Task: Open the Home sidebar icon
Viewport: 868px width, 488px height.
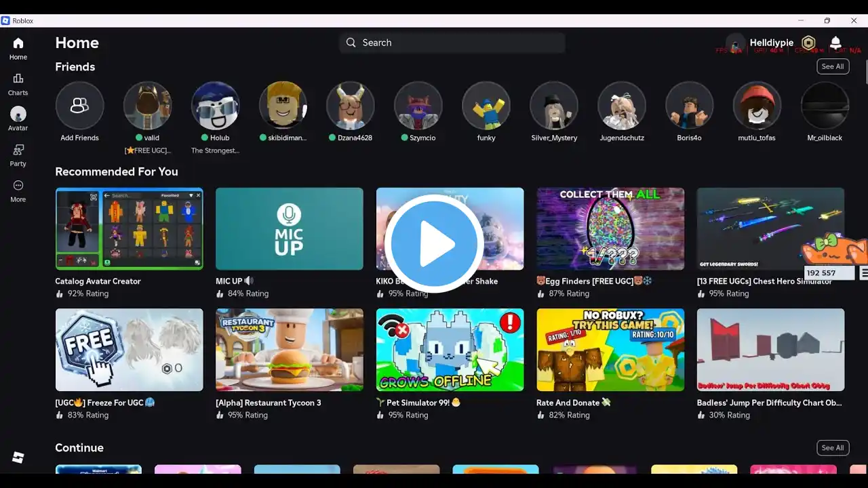Action: [x=18, y=43]
